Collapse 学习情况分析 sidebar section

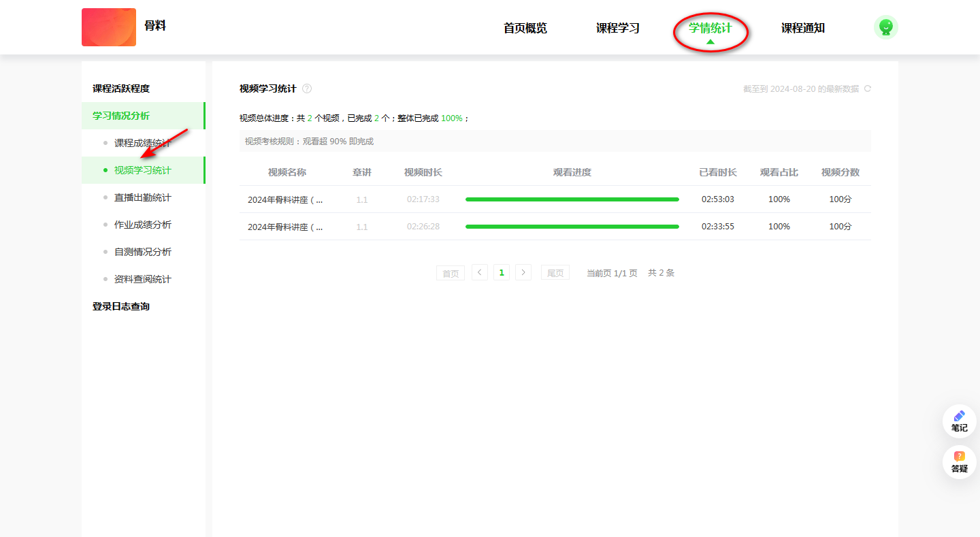[121, 116]
